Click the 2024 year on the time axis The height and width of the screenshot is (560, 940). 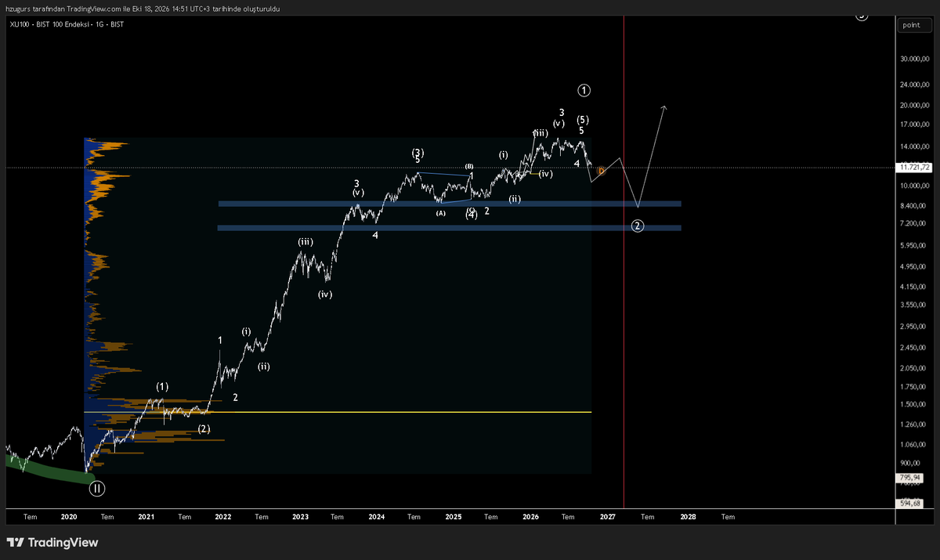377,517
